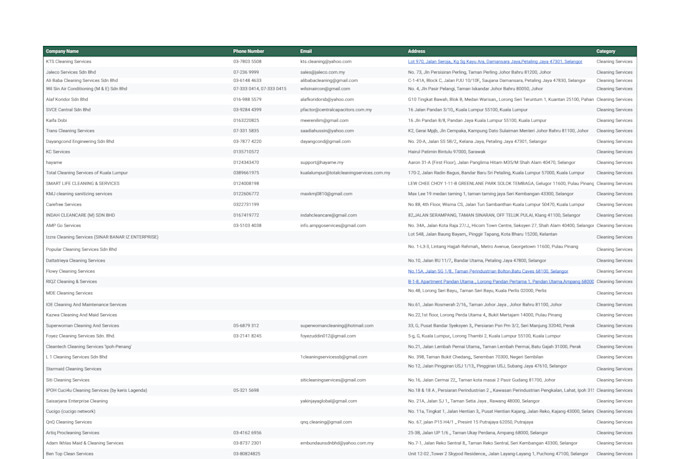The width and height of the screenshot is (680, 459).
Task: Click the superwomancleaning@hotmail.com email cell
Action: 337,326
